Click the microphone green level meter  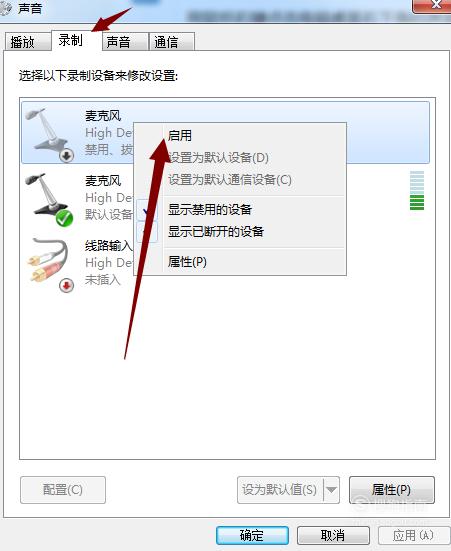click(417, 190)
